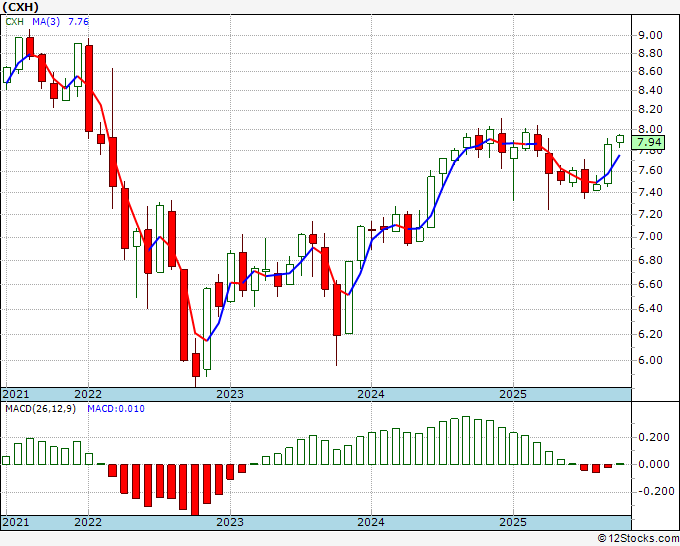
Task: Click the MACD(26,12,9) indicator label
Action: 40,409
